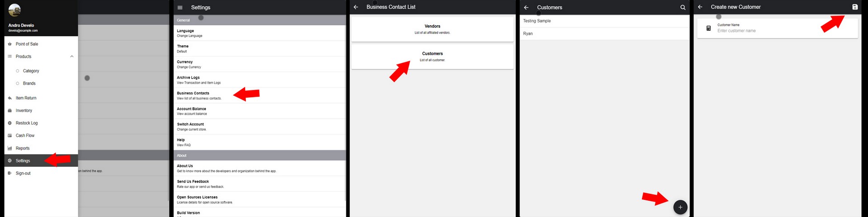Go back from Create new Customer
This screenshot has width=868, height=217.
tap(700, 7)
